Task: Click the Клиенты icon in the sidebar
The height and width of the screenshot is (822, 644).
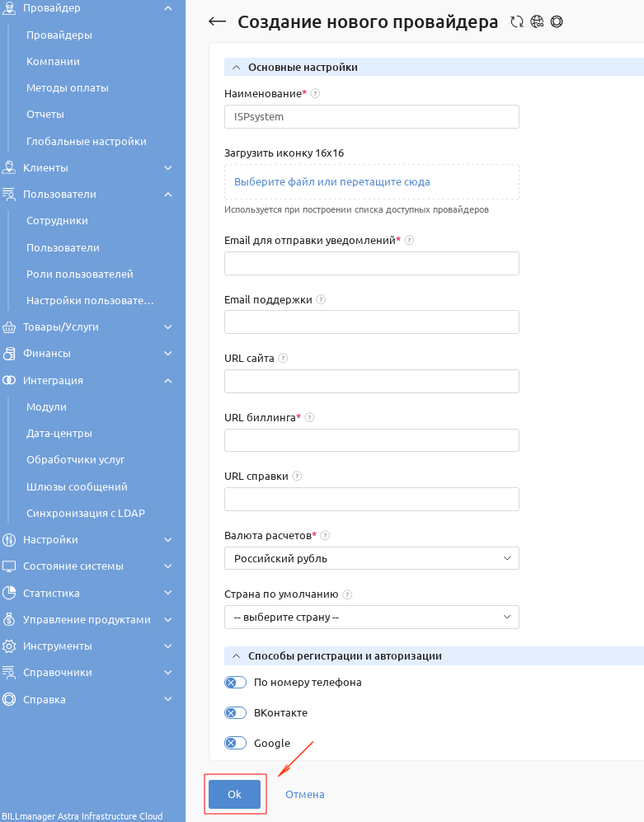Action: 9,167
